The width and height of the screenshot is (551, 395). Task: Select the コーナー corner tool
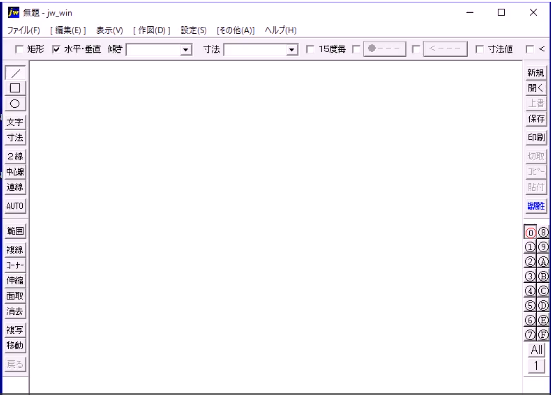pyautogui.click(x=15, y=265)
